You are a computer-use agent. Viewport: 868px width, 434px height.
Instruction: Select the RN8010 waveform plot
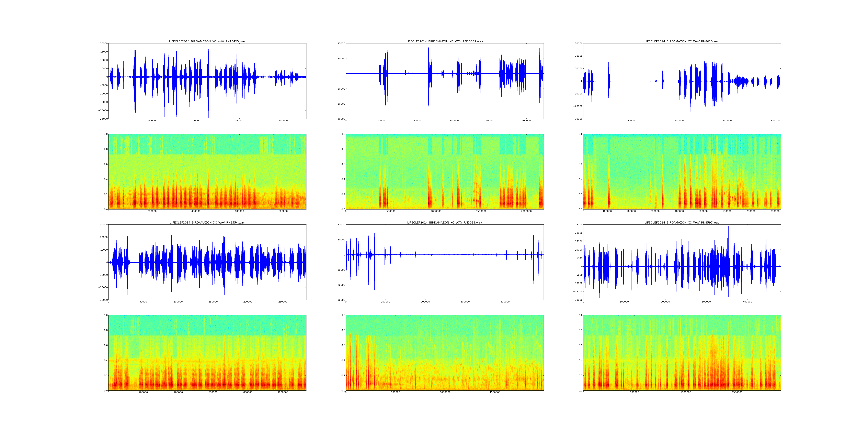[682, 81]
